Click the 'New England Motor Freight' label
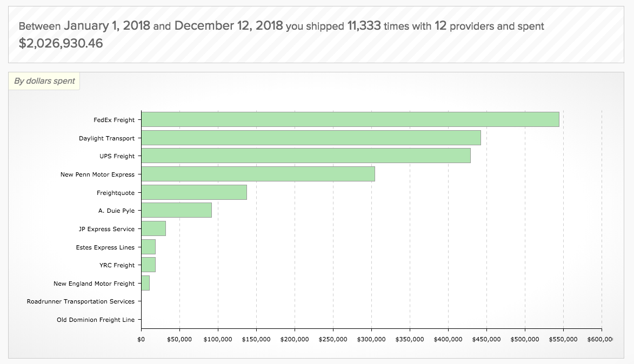 click(94, 284)
